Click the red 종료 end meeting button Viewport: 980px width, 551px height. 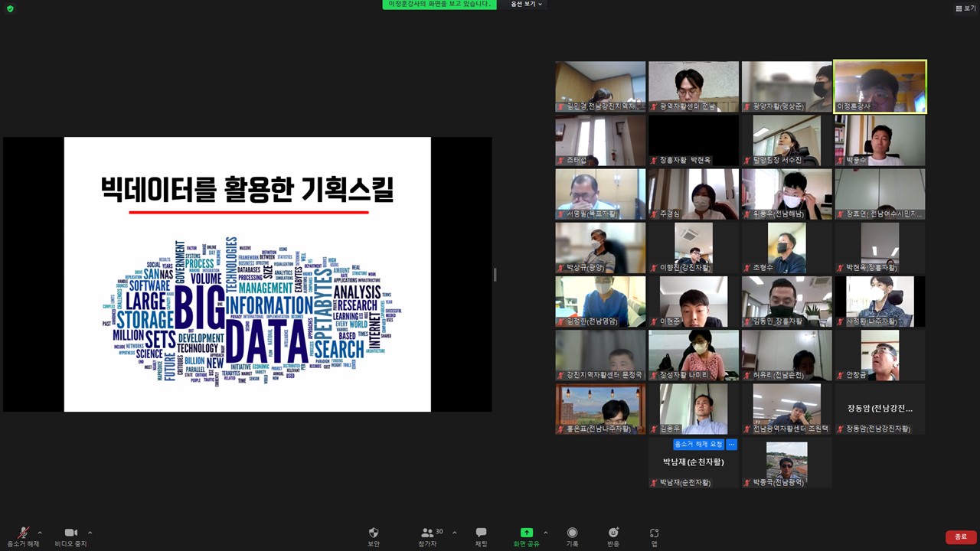961,537
